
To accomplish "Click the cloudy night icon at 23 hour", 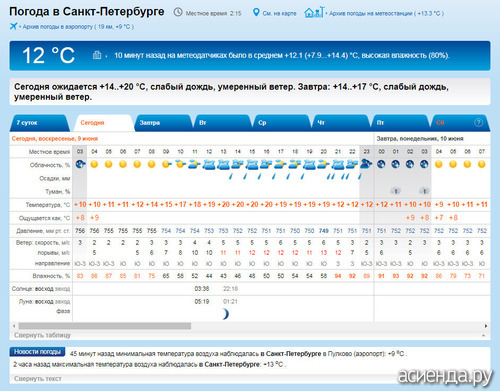I will tap(366, 164).
